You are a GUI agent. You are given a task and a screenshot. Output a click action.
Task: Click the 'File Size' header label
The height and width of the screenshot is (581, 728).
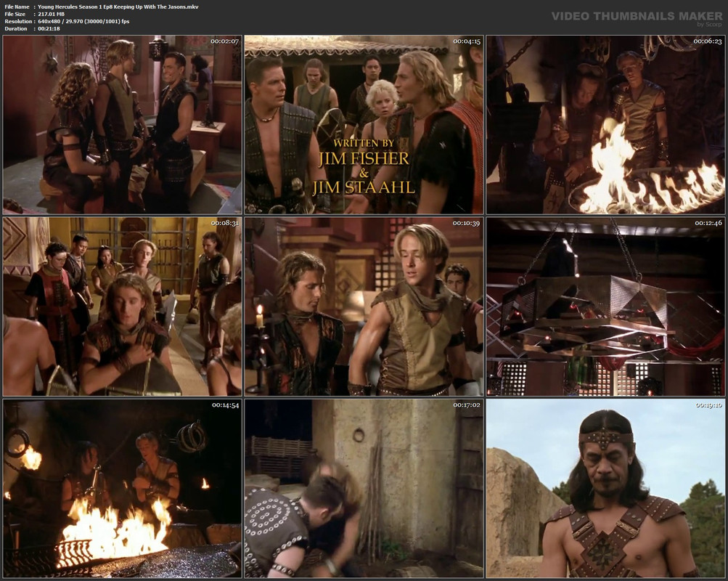point(15,14)
